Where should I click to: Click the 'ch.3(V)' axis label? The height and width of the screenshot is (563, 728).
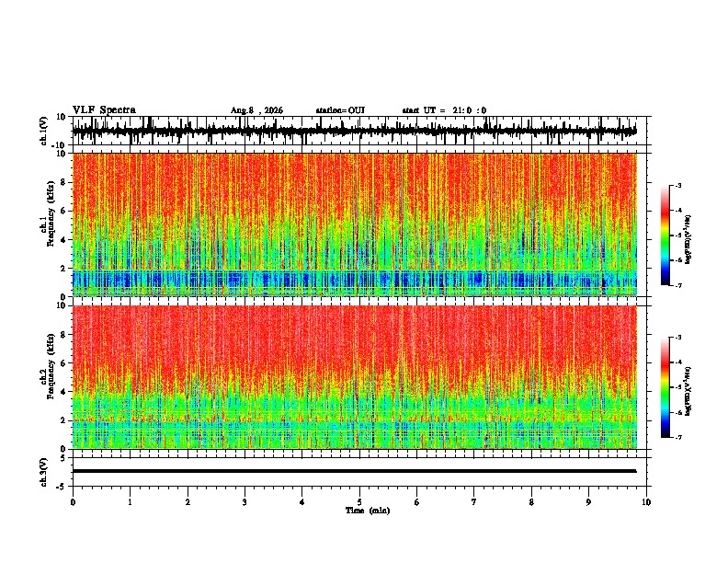coord(44,472)
